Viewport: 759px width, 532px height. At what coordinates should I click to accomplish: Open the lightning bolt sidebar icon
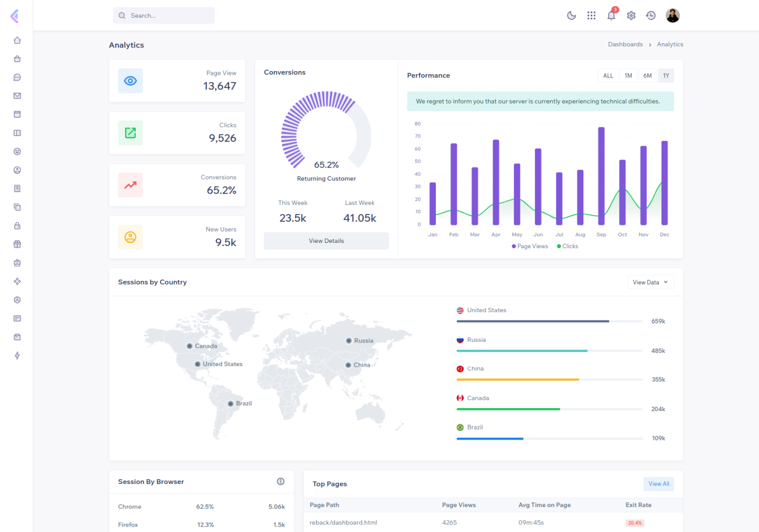17,355
